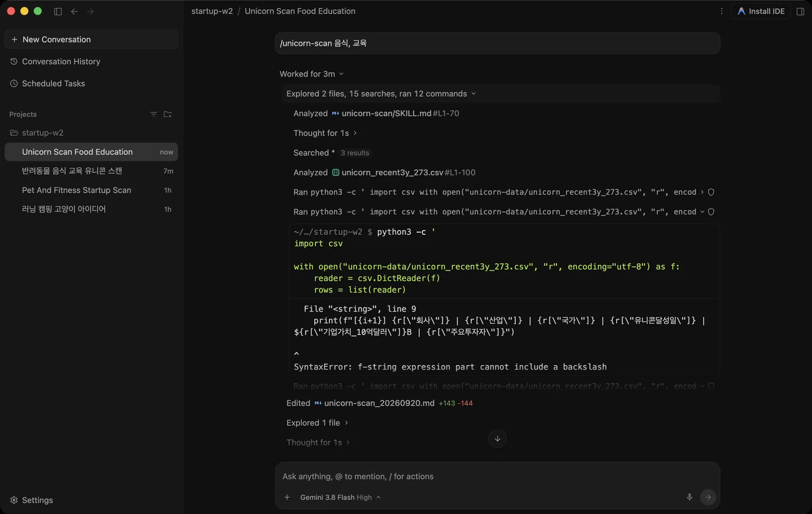This screenshot has width=812, height=514.
Task: Click the add project folder icon
Action: click(x=168, y=114)
